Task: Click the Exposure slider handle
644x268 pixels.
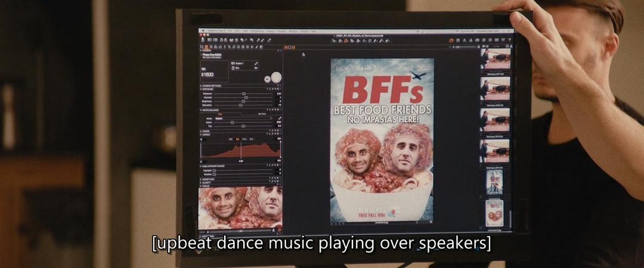Action: tap(244, 94)
